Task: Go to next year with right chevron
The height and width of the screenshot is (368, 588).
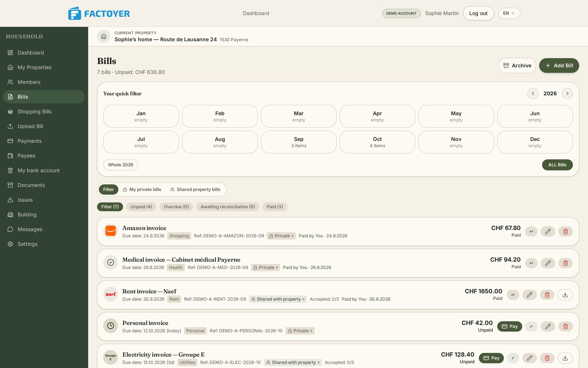Action: click(567, 94)
